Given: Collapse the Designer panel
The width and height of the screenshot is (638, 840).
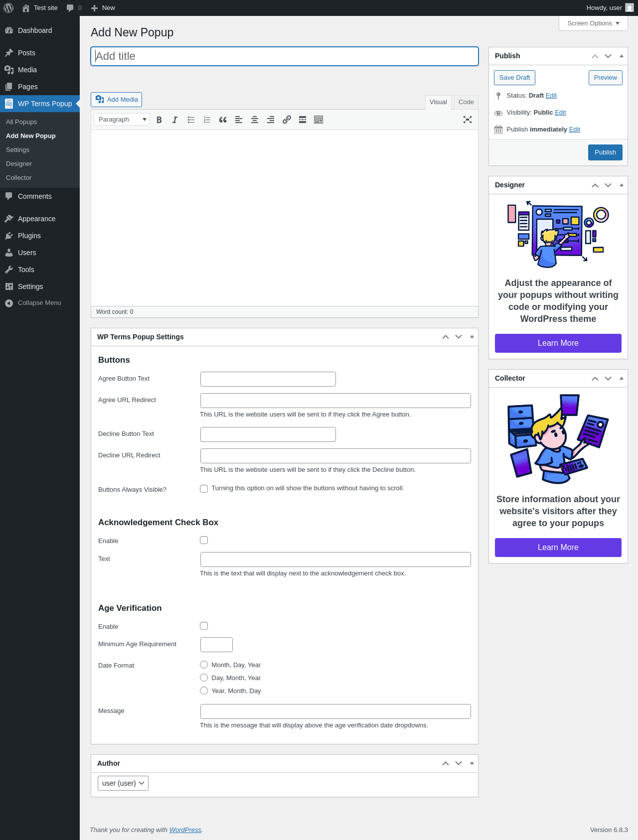Looking at the screenshot, I should click(622, 185).
